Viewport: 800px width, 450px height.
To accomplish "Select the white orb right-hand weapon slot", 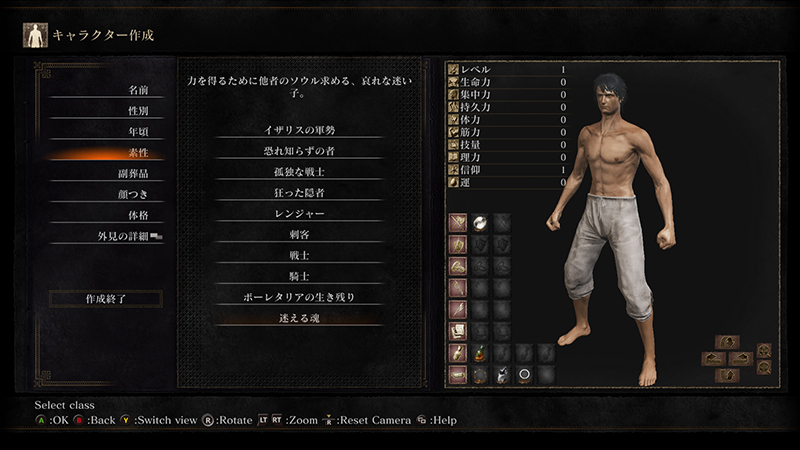I will click(480, 222).
